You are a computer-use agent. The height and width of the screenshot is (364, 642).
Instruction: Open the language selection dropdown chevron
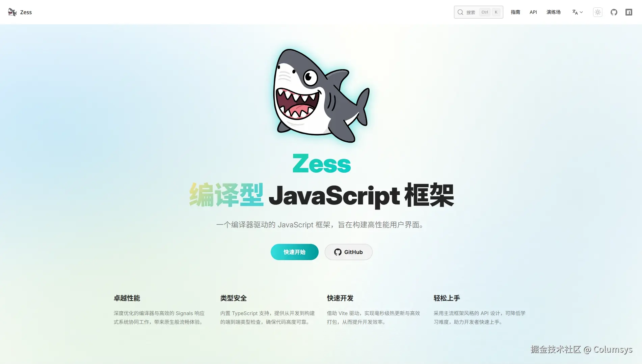[581, 13]
